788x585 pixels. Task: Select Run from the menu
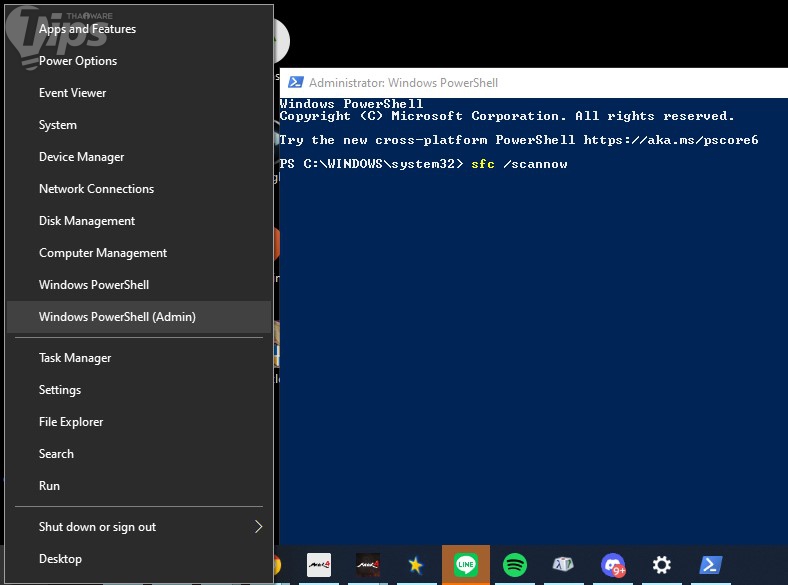(x=49, y=486)
